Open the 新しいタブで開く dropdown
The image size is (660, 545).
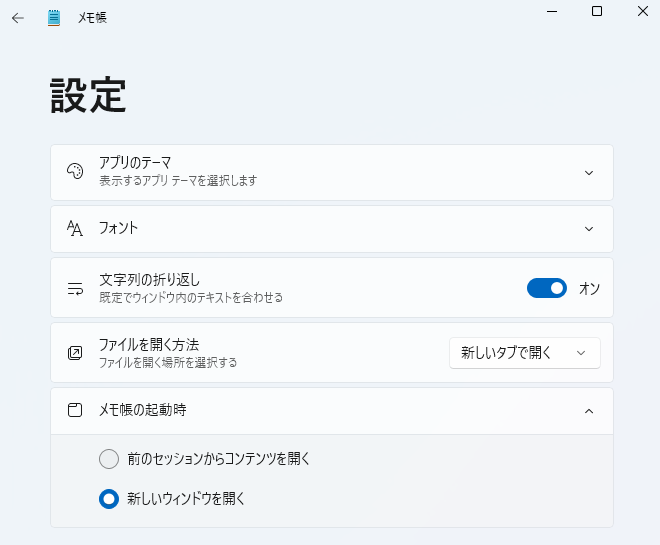524,353
